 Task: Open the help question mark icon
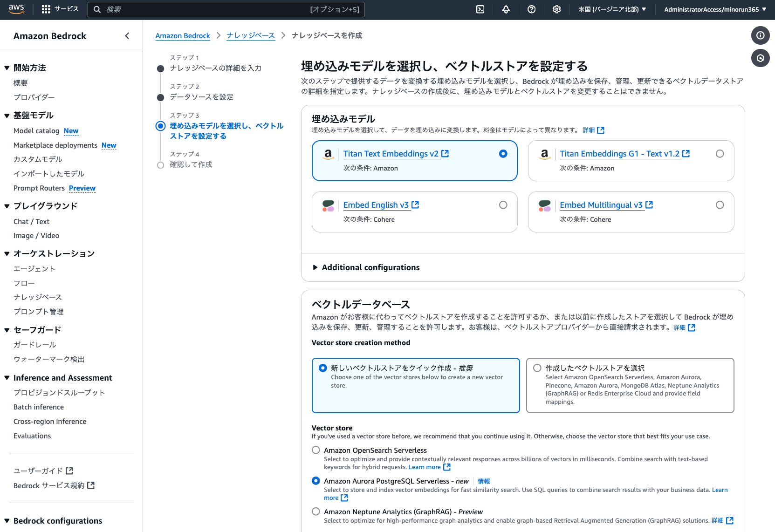(531, 9)
